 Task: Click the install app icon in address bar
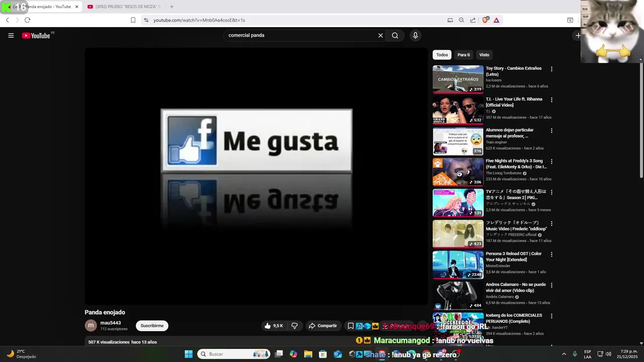click(450, 20)
